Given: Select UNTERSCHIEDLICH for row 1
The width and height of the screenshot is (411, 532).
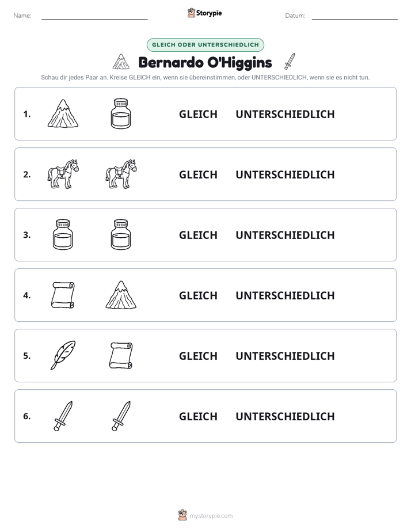Looking at the screenshot, I should pyautogui.click(x=285, y=115).
